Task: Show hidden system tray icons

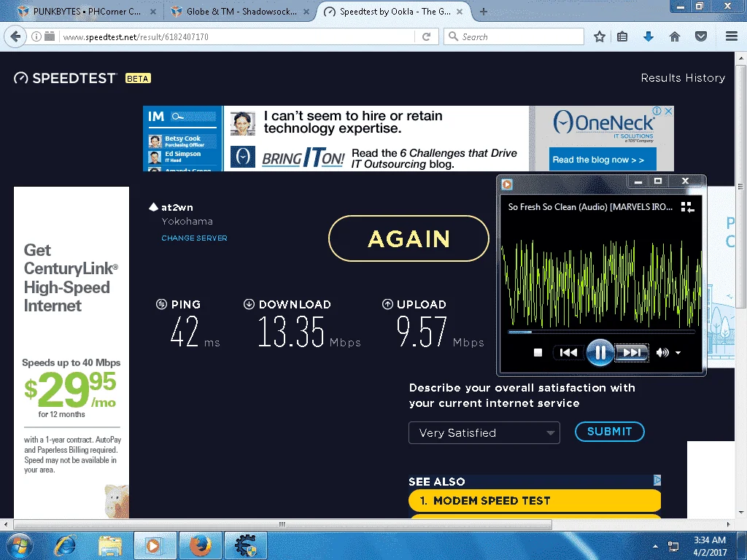Action: pos(656,547)
